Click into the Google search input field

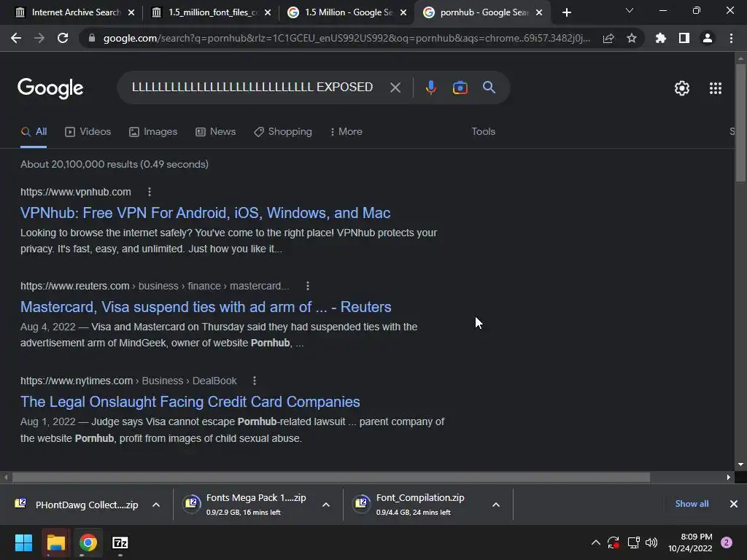[x=252, y=87]
